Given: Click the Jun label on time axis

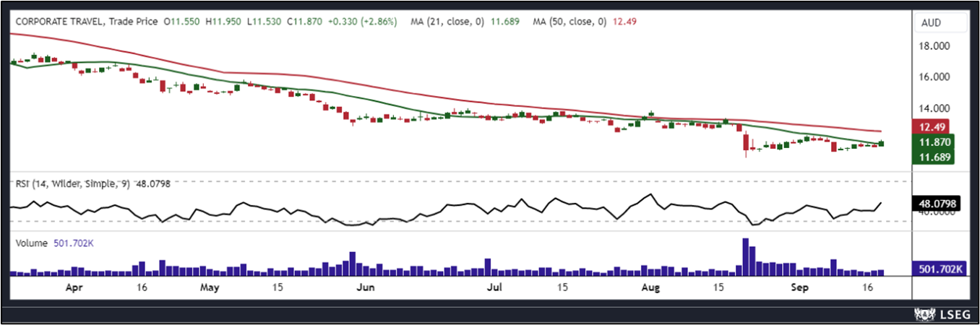Looking at the screenshot, I should tap(366, 287).
